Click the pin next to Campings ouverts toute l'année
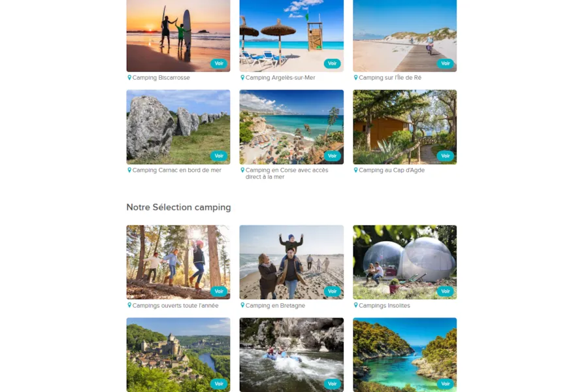Screen dimensions: 588x392 point(129,305)
